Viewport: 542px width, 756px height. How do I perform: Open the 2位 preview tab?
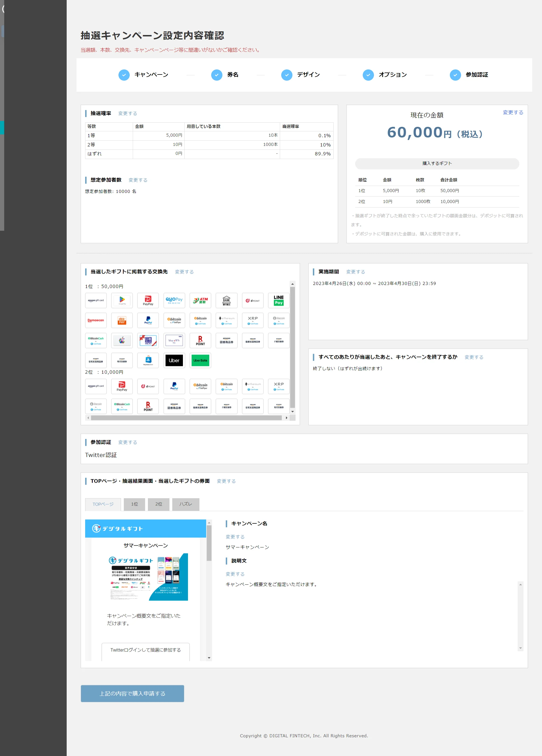(159, 504)
